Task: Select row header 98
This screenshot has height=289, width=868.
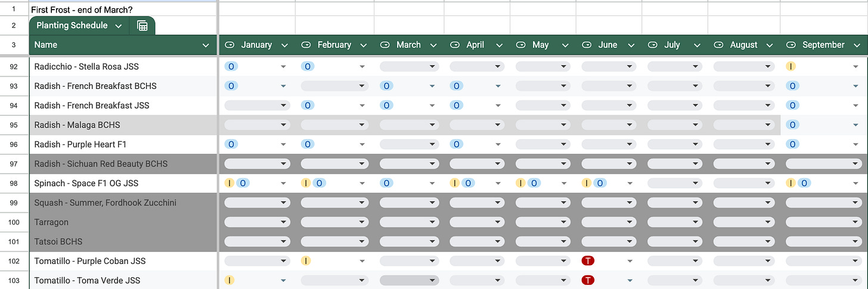Action: click(14, 183)
